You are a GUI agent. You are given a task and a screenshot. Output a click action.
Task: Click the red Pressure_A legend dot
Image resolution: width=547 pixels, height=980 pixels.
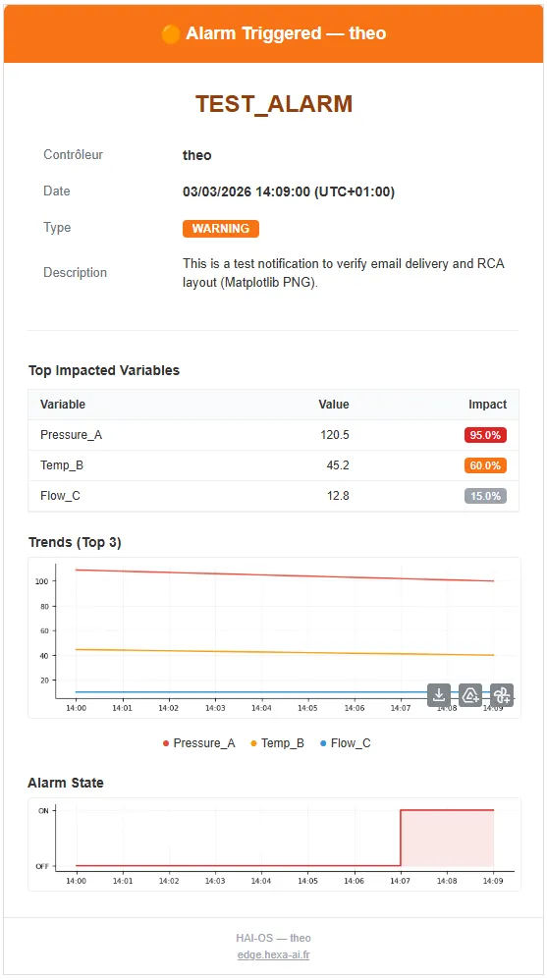[166, 743]
